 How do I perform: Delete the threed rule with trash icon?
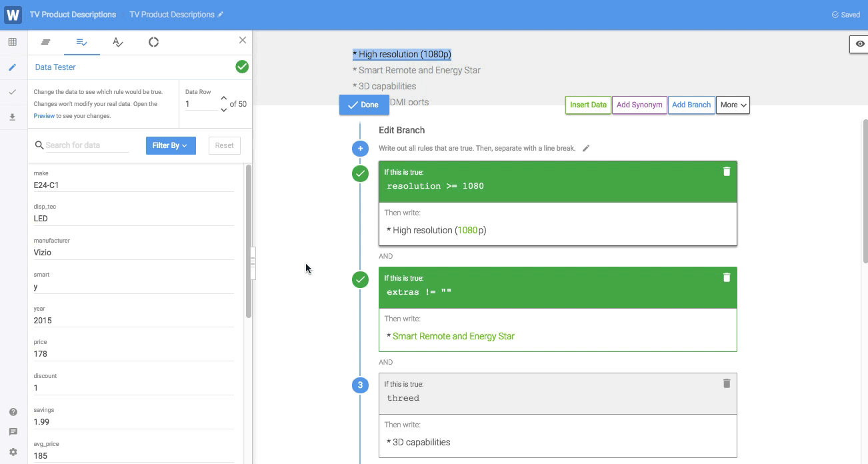pyautogui.click(x=727, y=383)
